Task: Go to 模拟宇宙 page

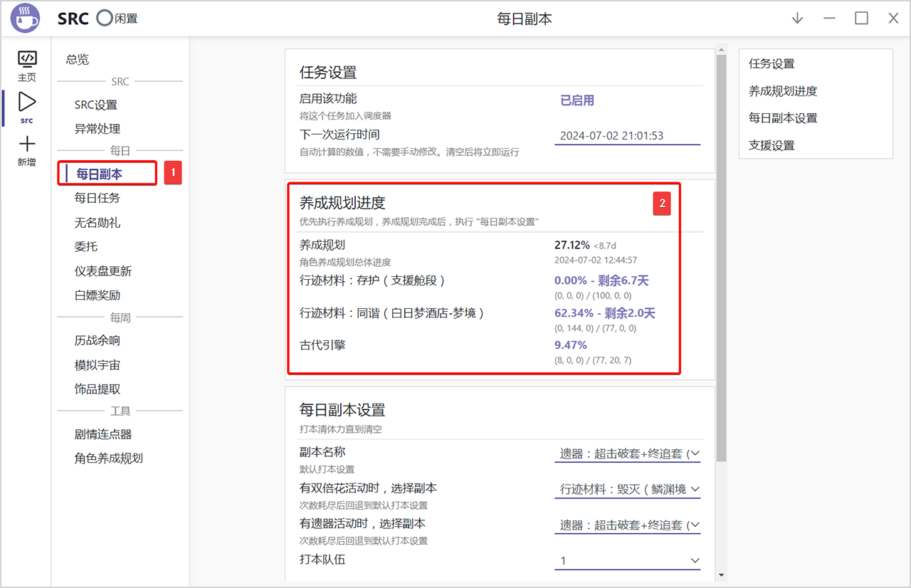Action: point(98,365)
